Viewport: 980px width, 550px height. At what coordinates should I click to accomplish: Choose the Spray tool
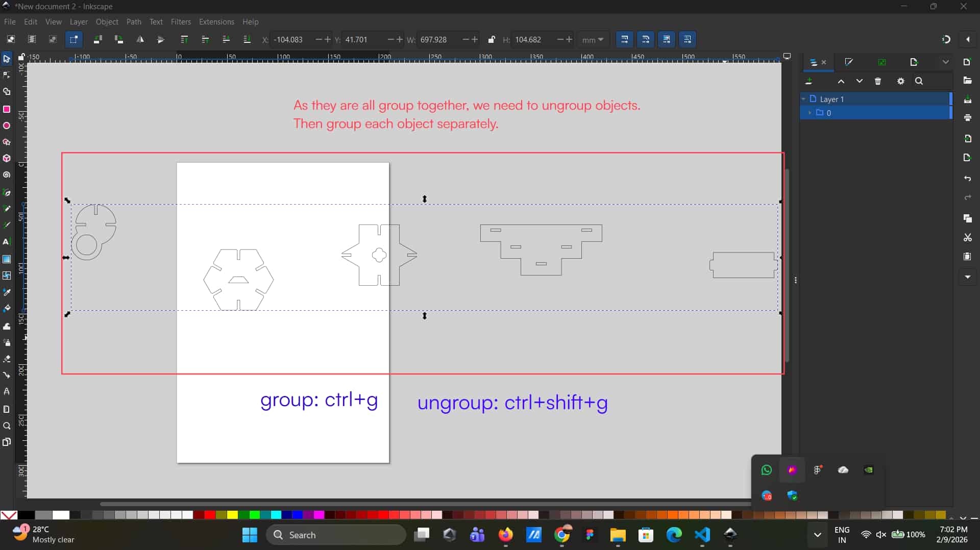[x=7, y=342]
